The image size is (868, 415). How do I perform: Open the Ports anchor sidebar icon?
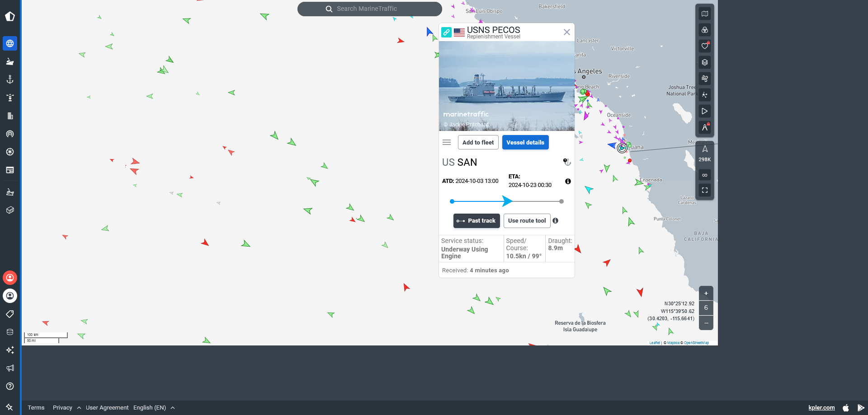coord(10,79)
